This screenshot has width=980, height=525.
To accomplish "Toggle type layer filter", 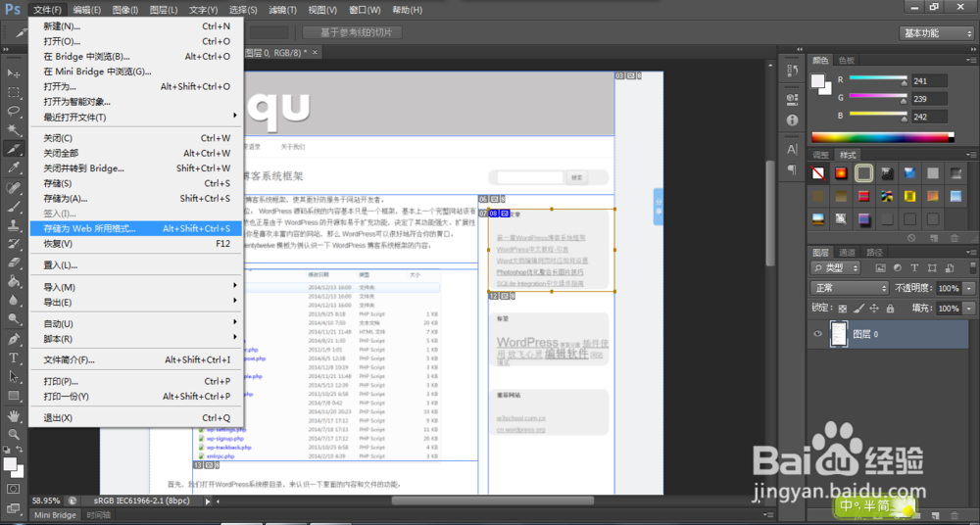I will coord(914,268).
